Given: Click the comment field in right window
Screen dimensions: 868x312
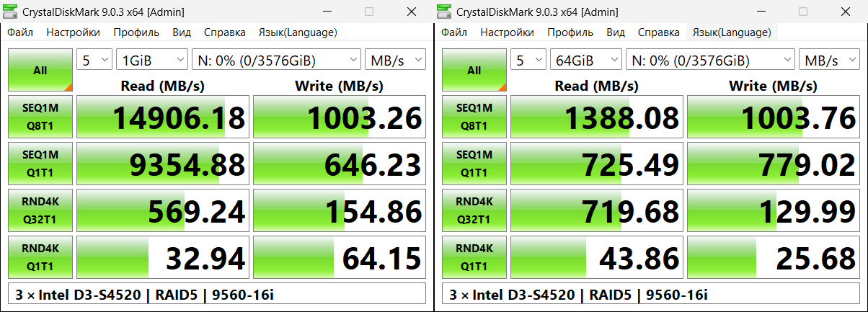Looking at the screenshot, I should (650, 294).
